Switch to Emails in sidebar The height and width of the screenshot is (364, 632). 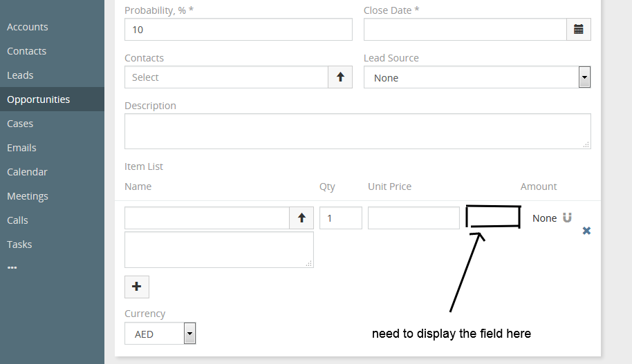click(21, 148)
